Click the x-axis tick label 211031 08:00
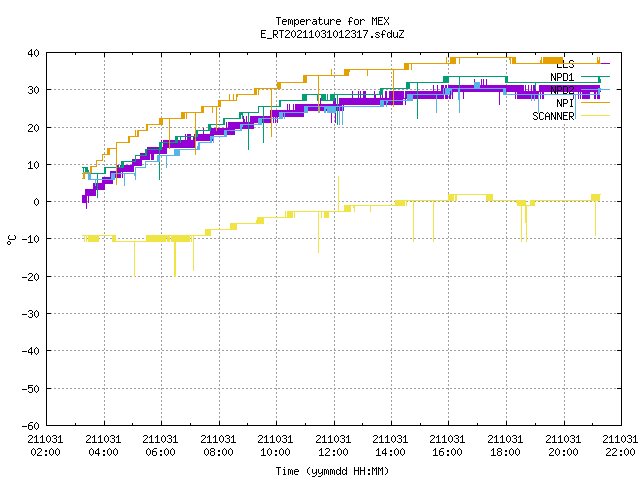Screen dimensions: 640x480 coord(218,446)
